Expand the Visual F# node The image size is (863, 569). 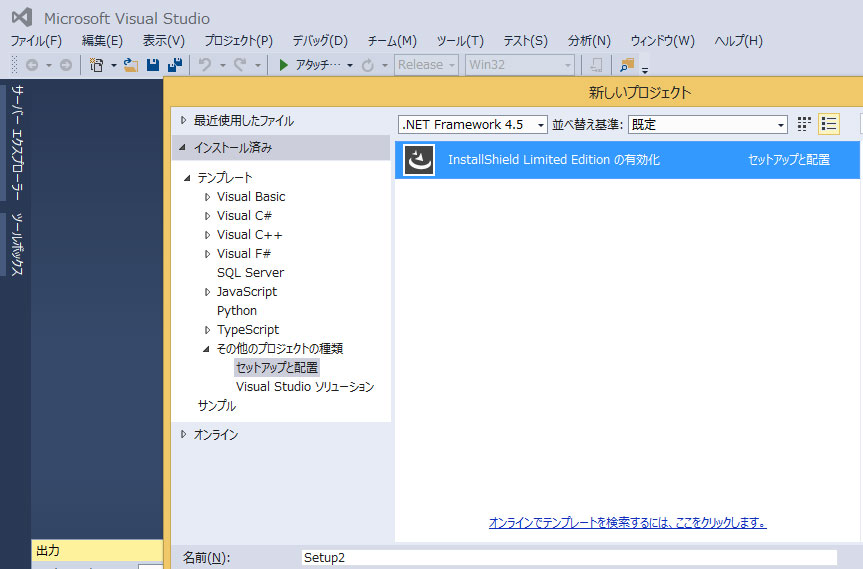[x=207, y=254]
